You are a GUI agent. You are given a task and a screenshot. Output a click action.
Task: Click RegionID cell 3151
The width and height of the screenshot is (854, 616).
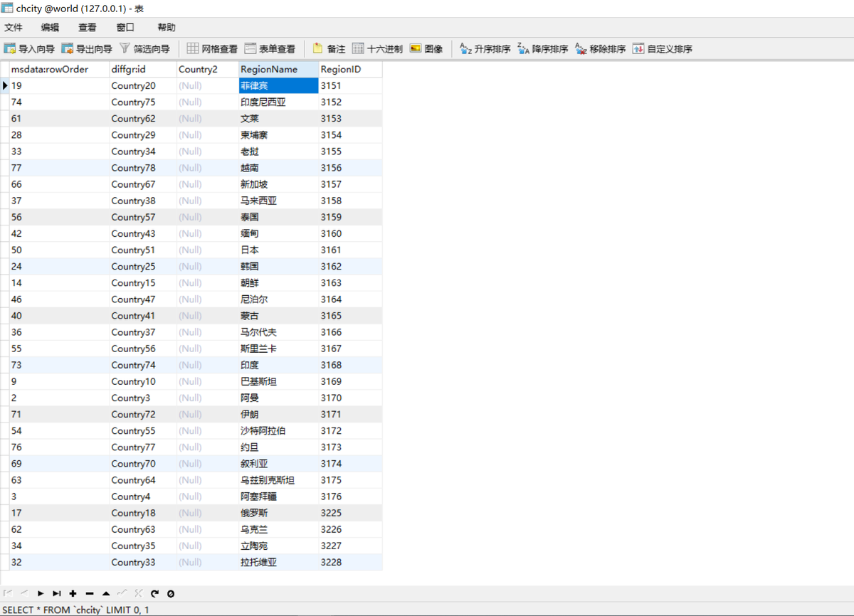click(x=350, y=85)
